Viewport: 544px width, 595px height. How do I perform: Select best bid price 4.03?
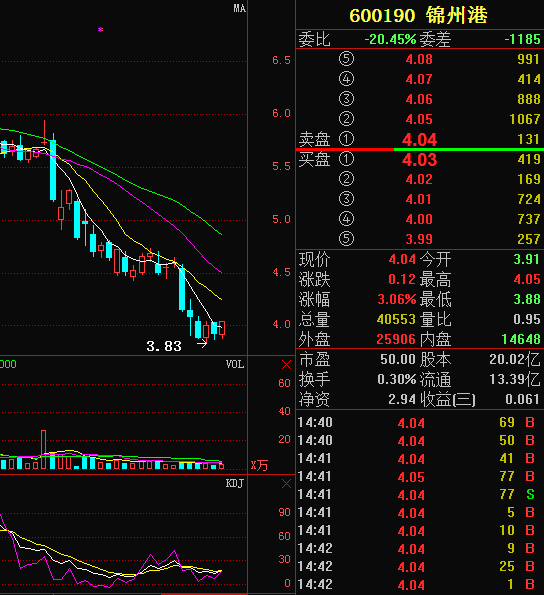420,159
